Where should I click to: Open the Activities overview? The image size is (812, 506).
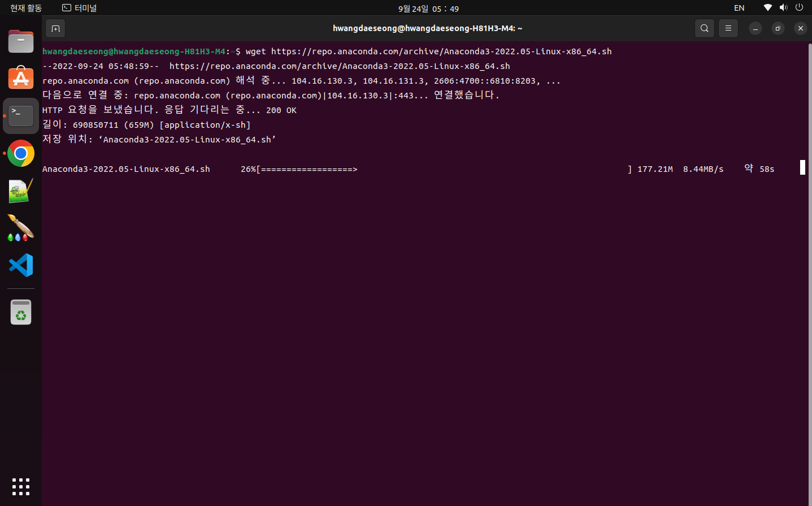[x=26, y=8]
